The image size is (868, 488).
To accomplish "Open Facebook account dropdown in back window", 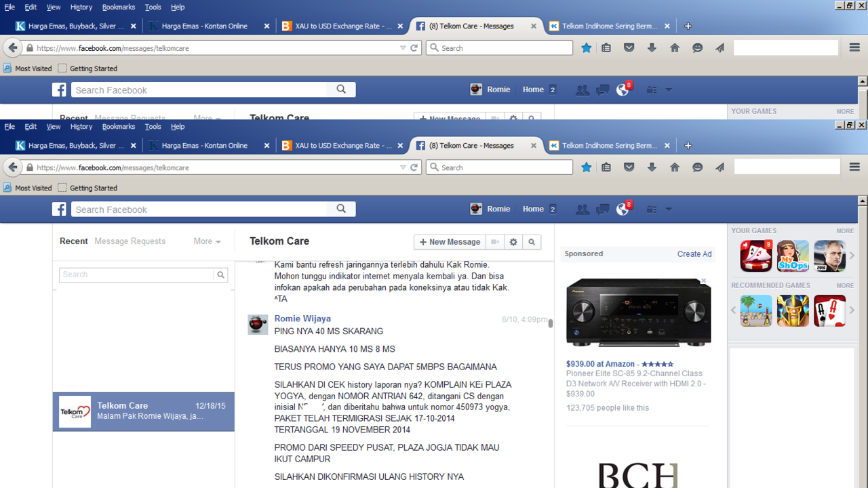I will (669, 90).
